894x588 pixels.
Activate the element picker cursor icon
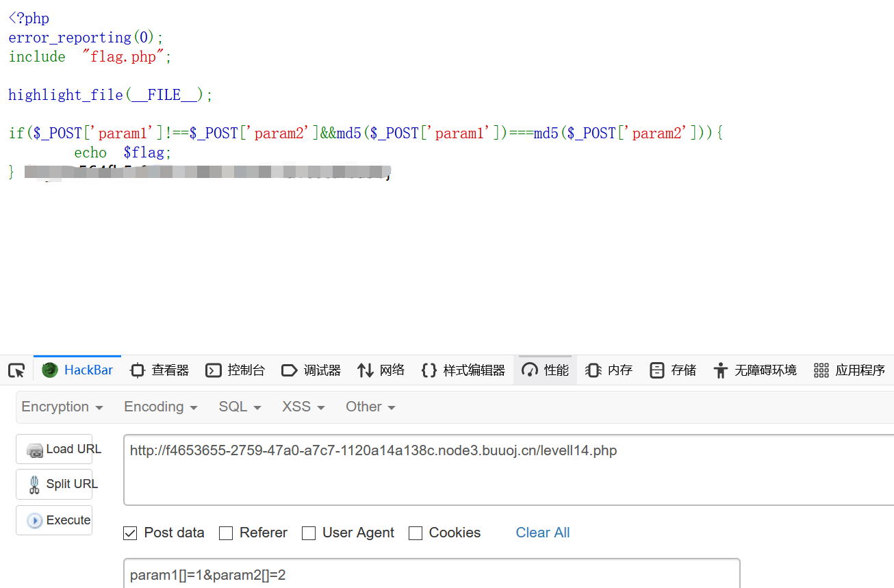16,370
